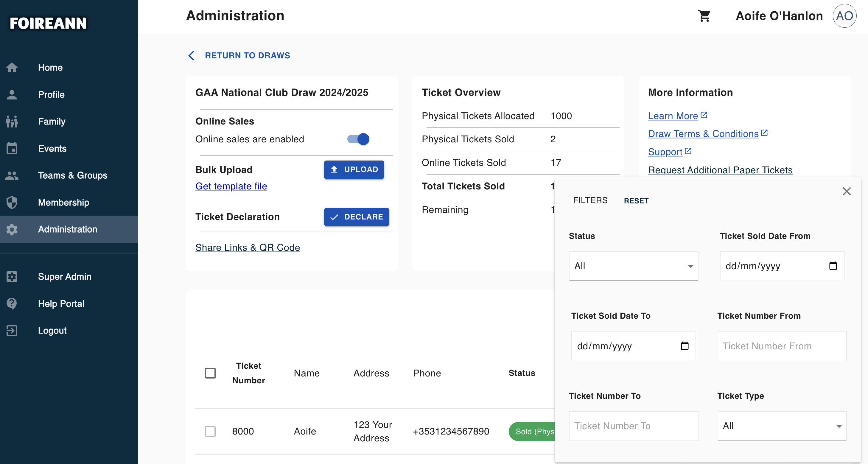Screen dimensions: 868x464
Task: Click the Ticket Number column header
Action: (x=249, y=373)
